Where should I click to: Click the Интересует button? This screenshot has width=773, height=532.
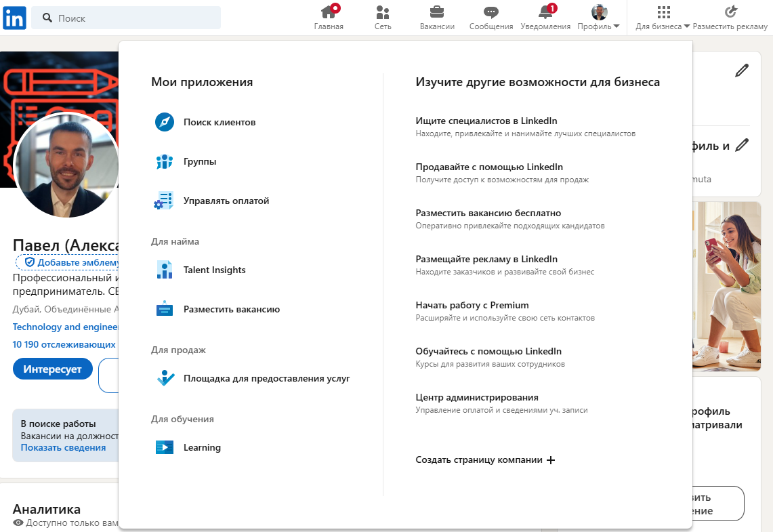[x=52, y=369]
